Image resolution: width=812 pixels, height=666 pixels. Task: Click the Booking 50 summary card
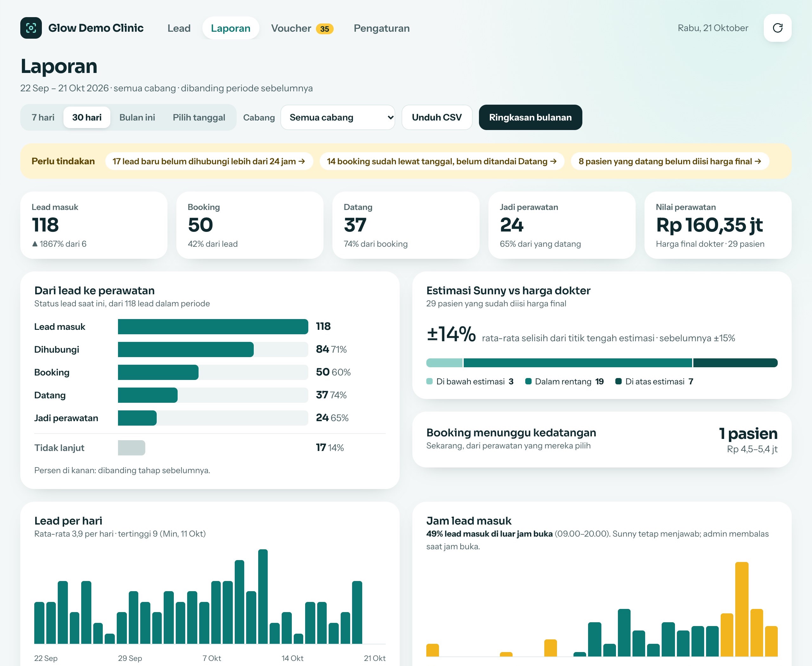coord(250,225)
